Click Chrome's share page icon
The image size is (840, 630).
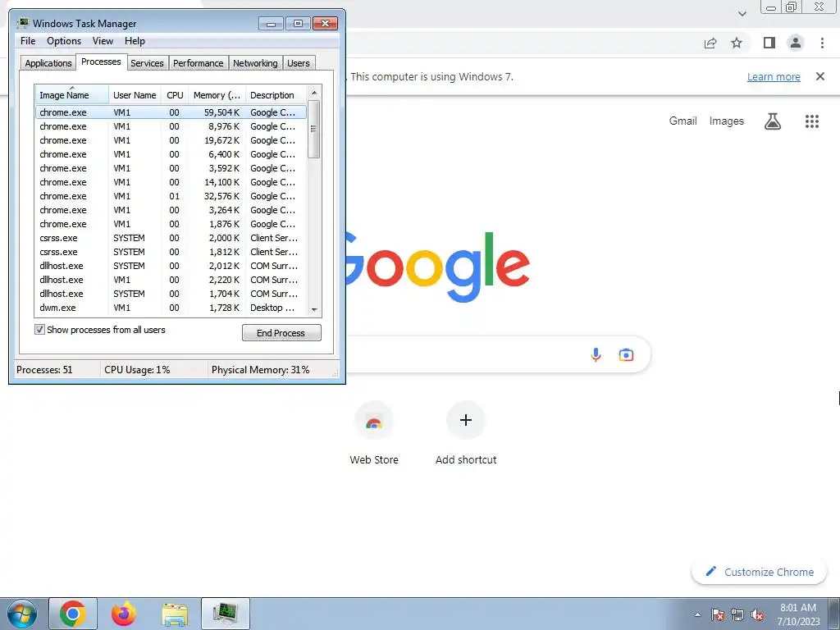tap(710, 43)
